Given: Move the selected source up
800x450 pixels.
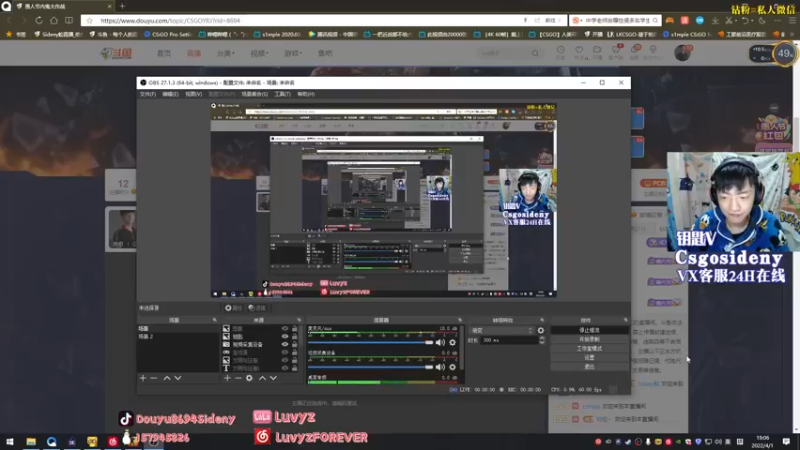Looking at the screenshot, I should [x=262, y=378].
